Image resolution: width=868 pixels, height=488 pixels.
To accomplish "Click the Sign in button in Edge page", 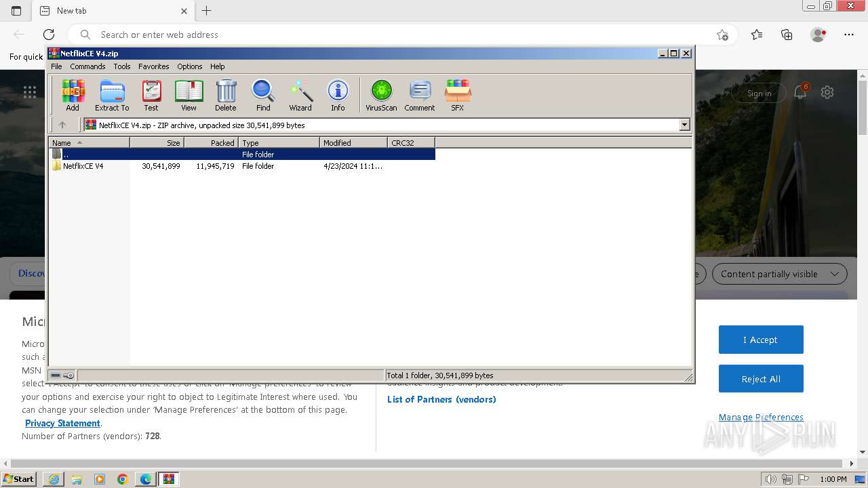I will [x=759, y=94].
